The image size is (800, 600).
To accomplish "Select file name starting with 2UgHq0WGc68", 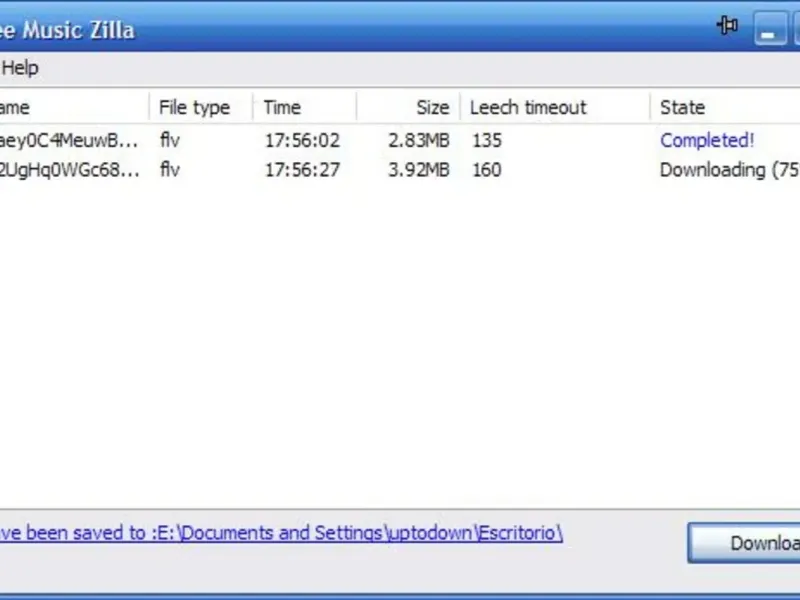I will [69, 170].
